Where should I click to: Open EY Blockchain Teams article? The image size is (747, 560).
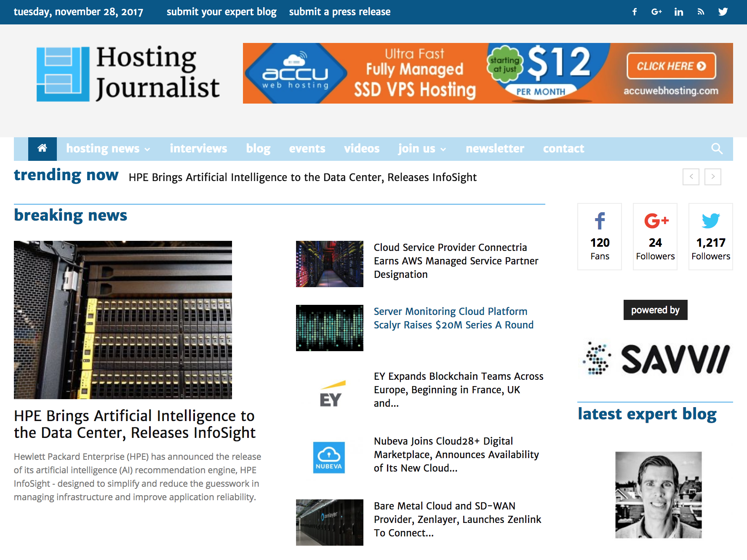459,390
